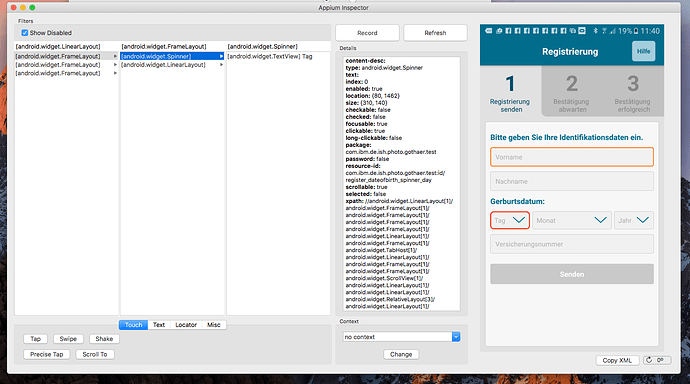Click the Copy XML button
This screenshot has width=690, height=384.
617,360
